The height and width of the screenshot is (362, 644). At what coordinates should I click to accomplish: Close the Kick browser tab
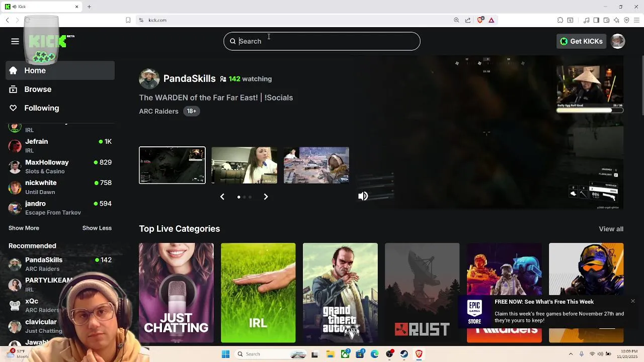pos(76,7)
